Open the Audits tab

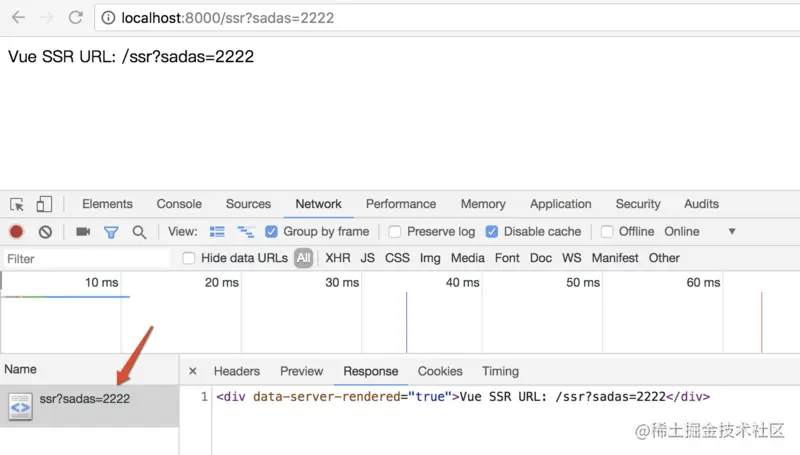[702, 204]
